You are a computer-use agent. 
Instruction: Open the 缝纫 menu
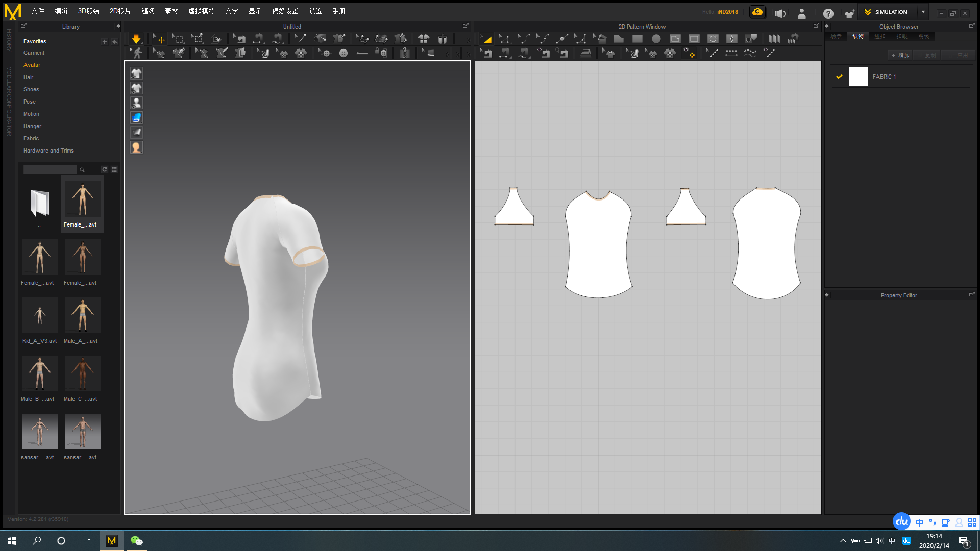(148, 11)
